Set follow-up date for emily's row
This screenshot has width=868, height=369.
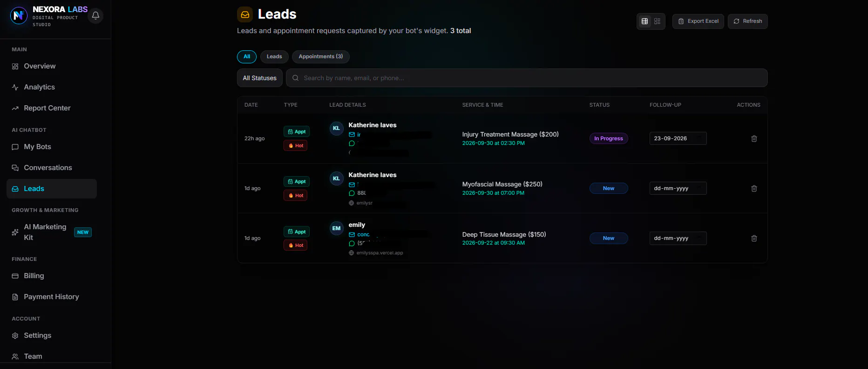click(x=678, y=238)
